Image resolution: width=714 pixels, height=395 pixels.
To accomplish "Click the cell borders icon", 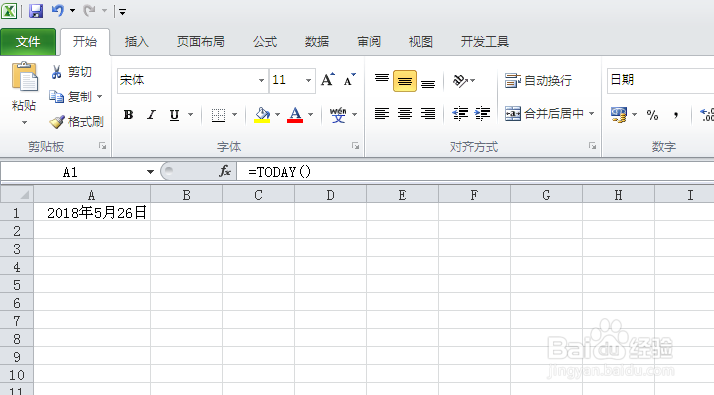I will coord(219,115).
